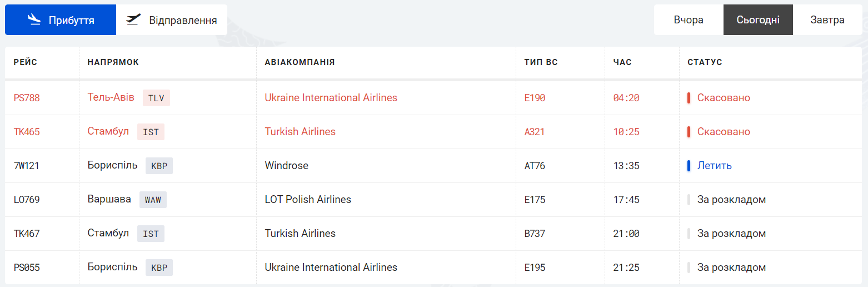
Task: Click the IST badge for flight TK467
Action: tap(151, 234)
